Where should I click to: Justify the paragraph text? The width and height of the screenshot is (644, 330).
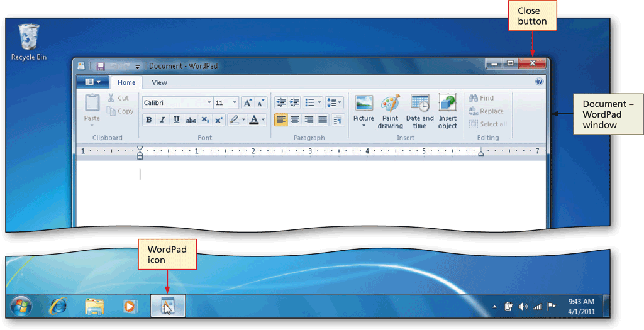tap(323, 120)
